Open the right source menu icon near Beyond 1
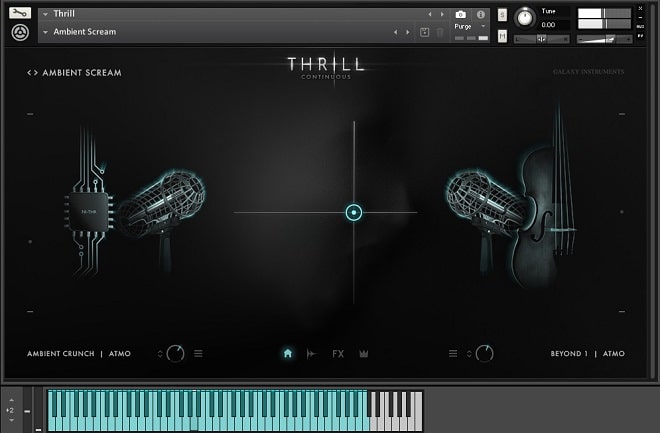This screenshot has width=660, height=433. (x=453, y=353)
